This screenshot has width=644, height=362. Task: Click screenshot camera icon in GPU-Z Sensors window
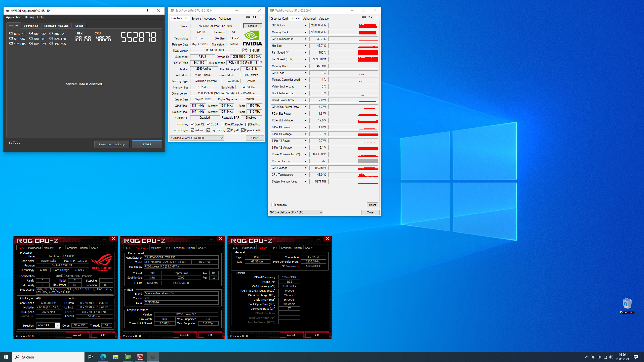(x=364, y=17)
